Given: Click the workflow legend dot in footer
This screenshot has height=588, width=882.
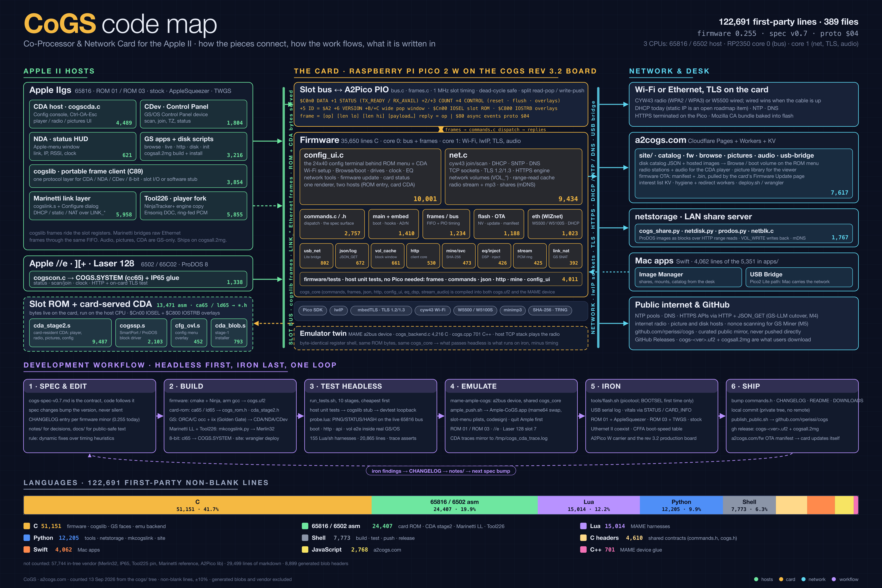Looking at the screenshot, I should tap(834, 579).
